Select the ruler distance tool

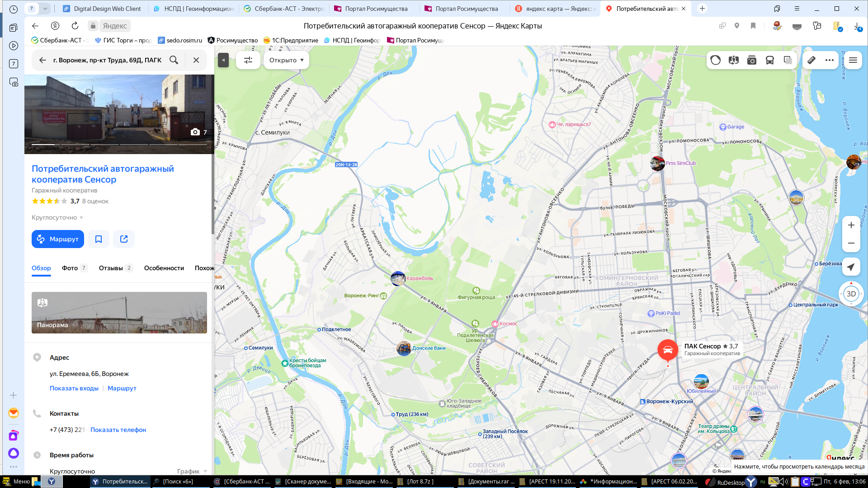(x=811, y=60)
